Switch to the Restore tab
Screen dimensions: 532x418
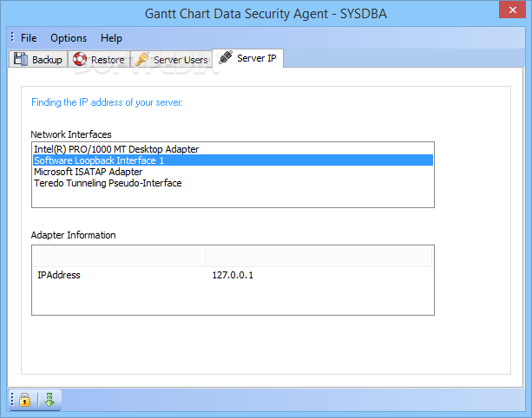pos(99,59)
